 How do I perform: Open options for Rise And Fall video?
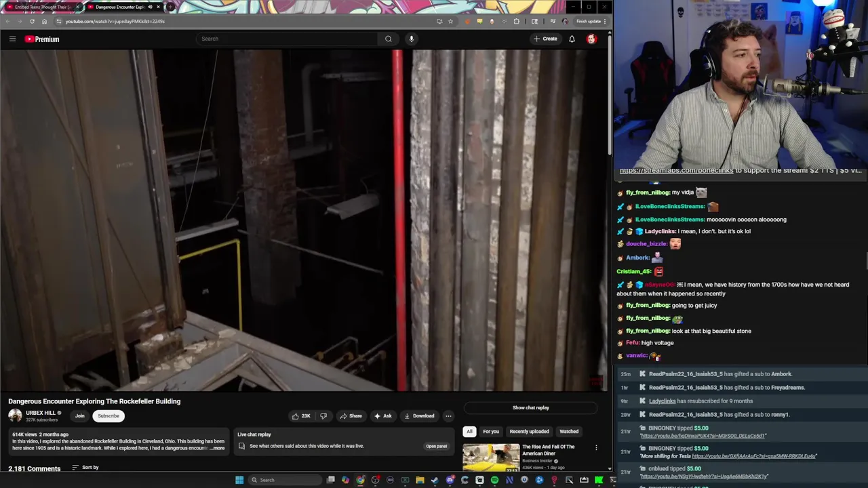coord(596,447)
